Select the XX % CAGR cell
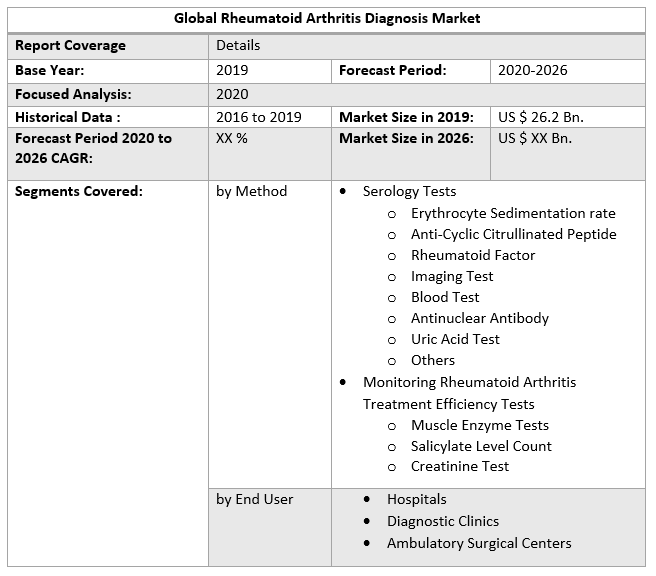The width and height of the screenshot is (656, 576). point(232,138)
